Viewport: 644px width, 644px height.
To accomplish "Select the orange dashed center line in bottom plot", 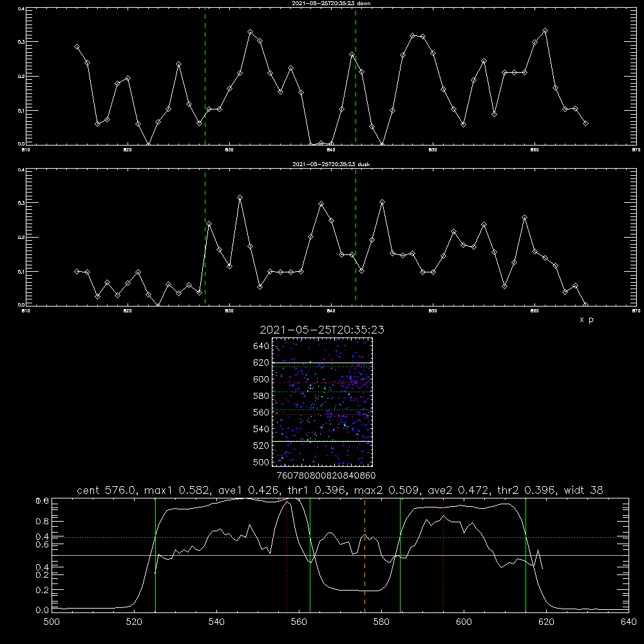I will pyautogui.click(x=365, y=554).
